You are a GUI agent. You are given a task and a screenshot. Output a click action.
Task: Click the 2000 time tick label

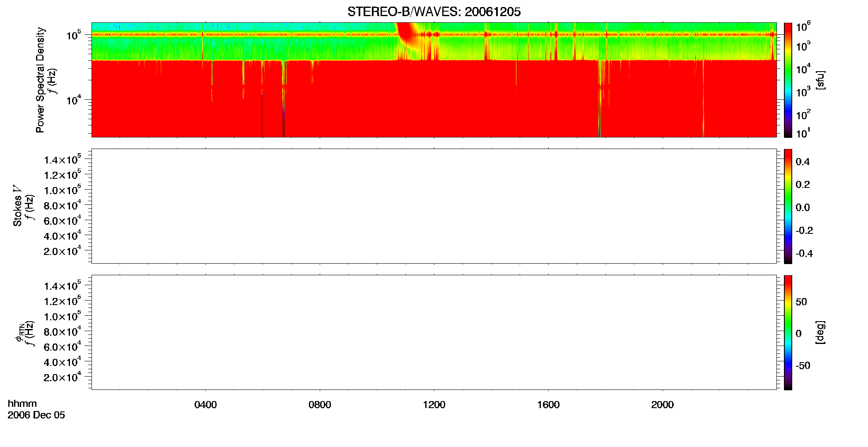point(663,405)
